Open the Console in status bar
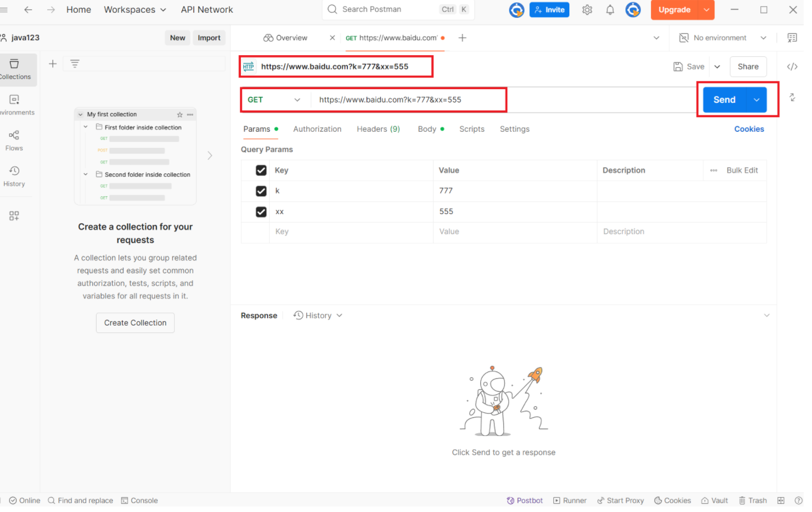Image resolution: width=812 pixels, height=512 pixels. (139, 500)
